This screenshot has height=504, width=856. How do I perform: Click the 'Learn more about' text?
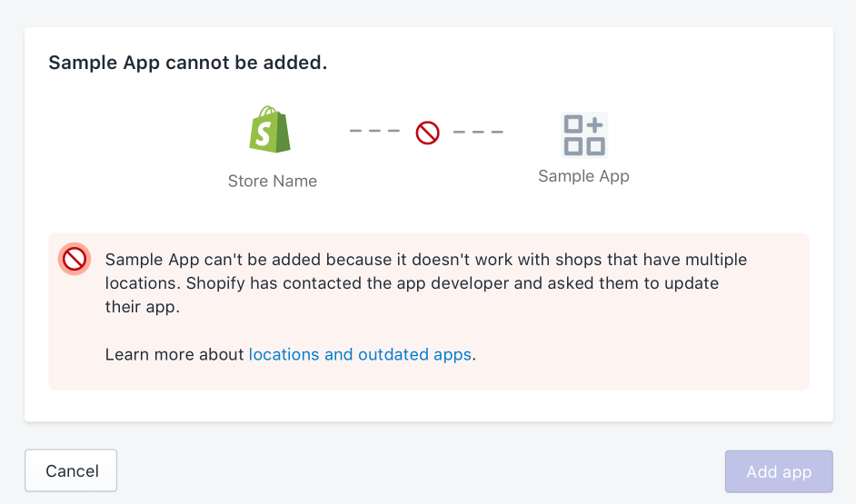(x=174, y=354)
